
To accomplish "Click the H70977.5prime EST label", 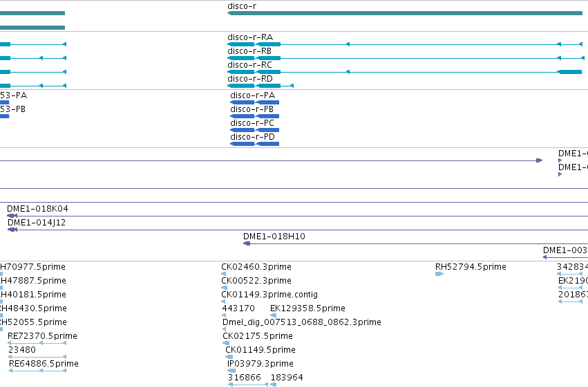I will [32, 267].
